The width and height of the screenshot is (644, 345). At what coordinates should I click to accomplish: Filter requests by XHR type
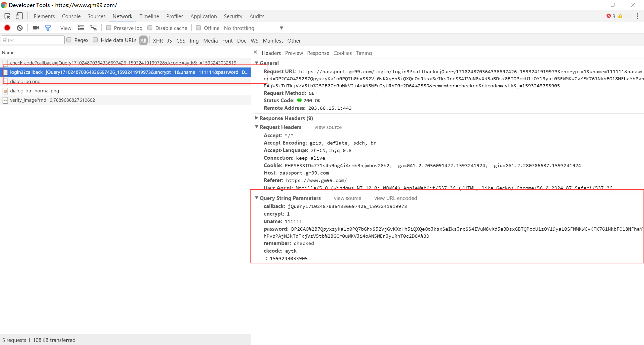coord(158,41)
